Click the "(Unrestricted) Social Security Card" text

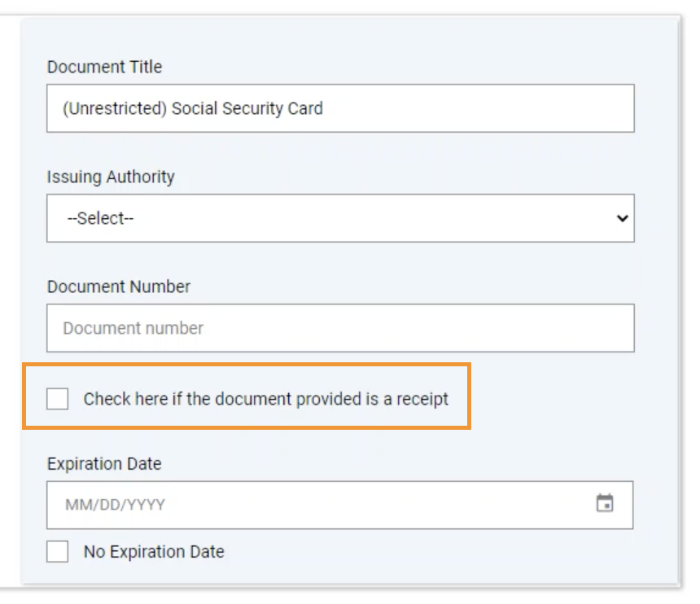193,108
